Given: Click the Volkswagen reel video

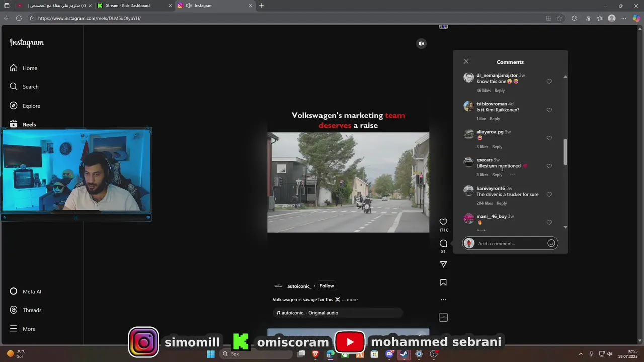Looking at the screenshot, I should pyautogui.click(x=348, y=183).
